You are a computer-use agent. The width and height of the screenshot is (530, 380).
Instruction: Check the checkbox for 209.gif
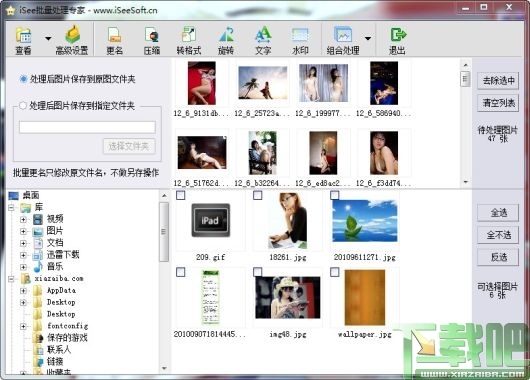coord(180,195)
